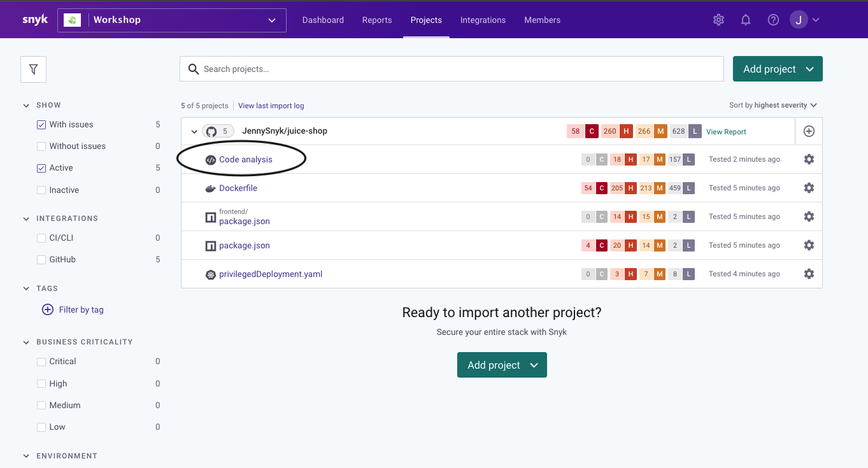Check the Critical business criticality filter
The width and height of the screenshot is (868, 468).
(41, 362)
